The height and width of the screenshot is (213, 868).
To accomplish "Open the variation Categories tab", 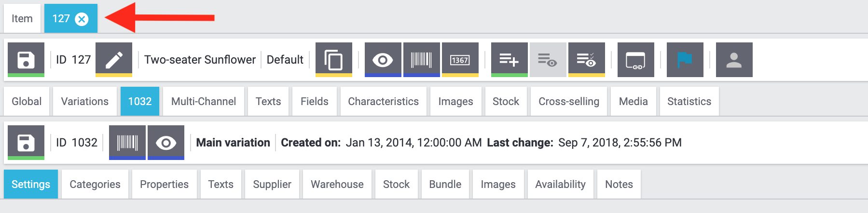I will [95, 184].
